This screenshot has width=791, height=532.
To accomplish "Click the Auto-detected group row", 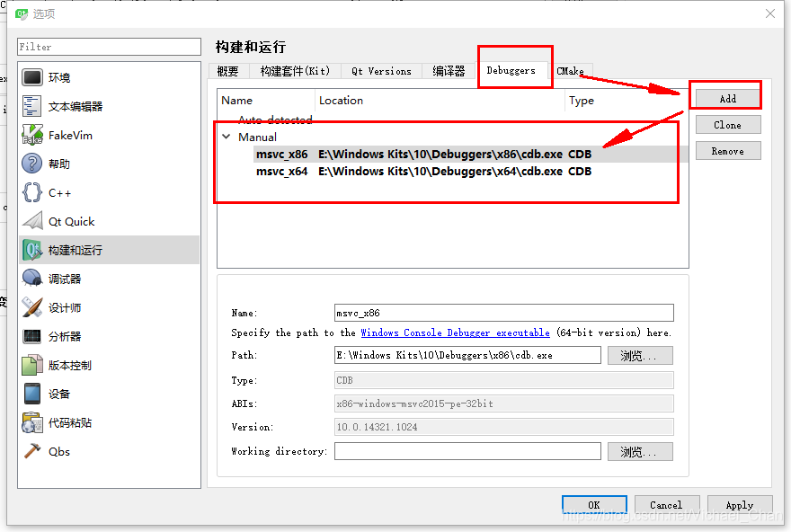I will [x=452, y=120].
